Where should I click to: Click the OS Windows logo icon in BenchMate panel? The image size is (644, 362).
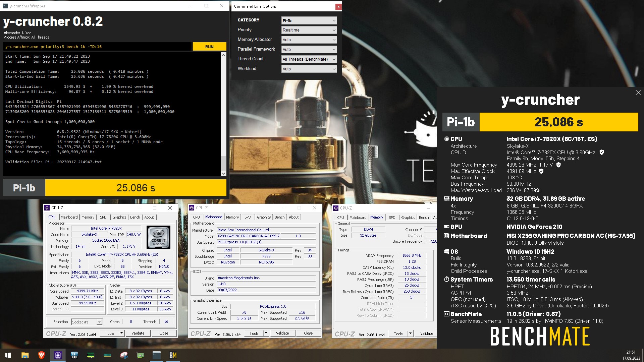(446, 251)
